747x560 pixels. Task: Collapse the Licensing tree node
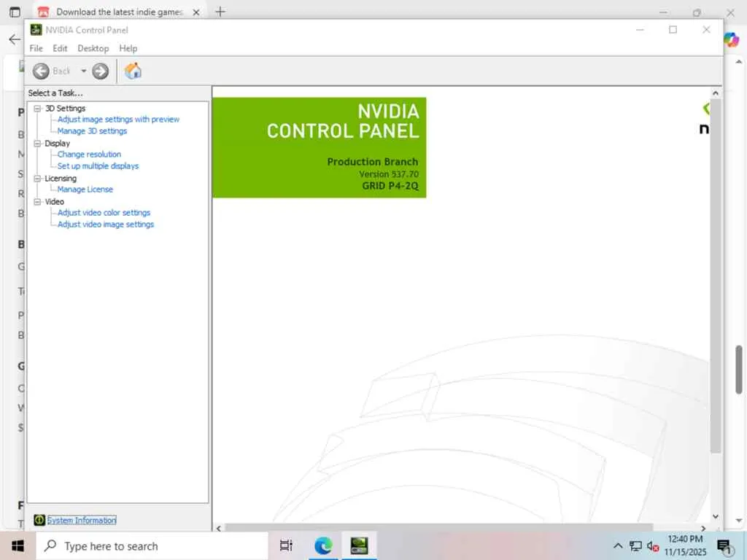click(37, 179)
